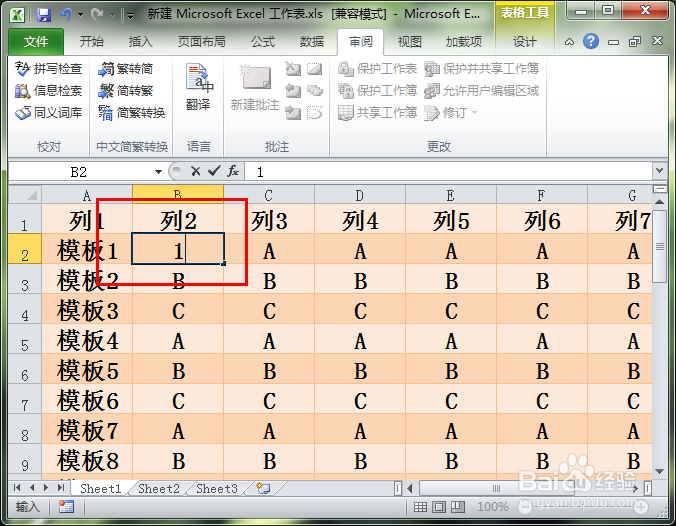Click the Excel Help question mark icon
676x526 pixels.
(x=591, y=41)
